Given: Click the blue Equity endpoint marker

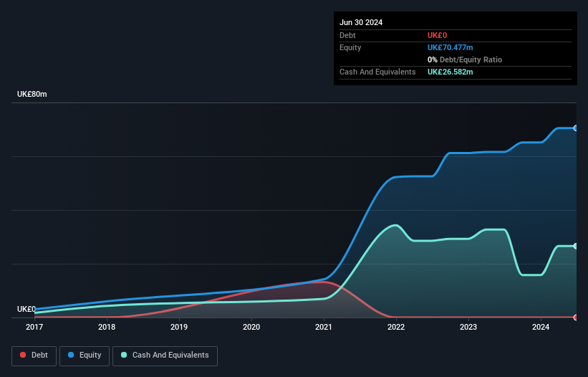Looking at the screenshot, I should (576, 128).
